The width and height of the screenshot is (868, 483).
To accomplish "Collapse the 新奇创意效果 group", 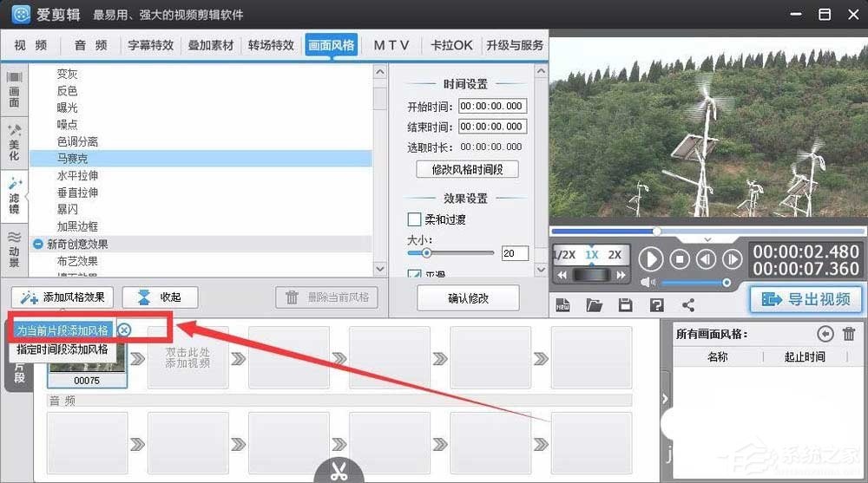I will tap(38, 244).
